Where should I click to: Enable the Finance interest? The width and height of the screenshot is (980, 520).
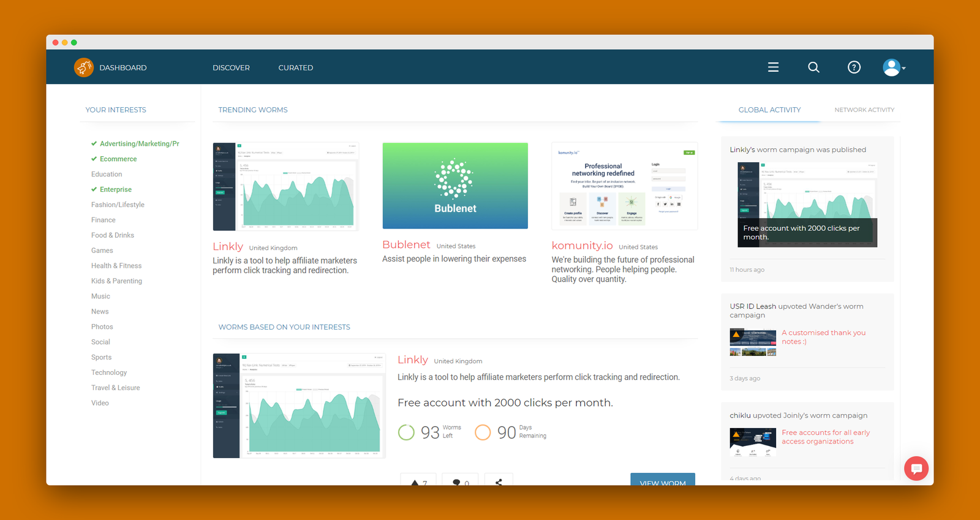[104, 220]
